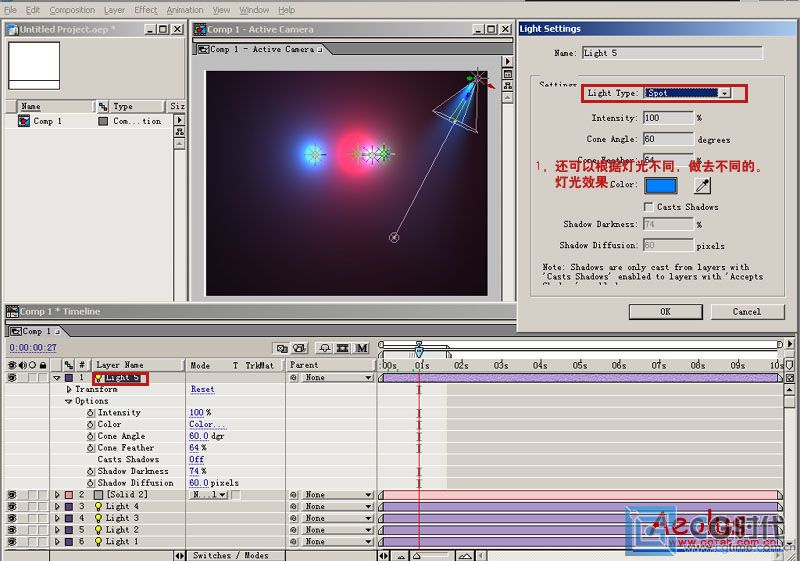Click Cancel in the Light Settings dialog

point(747,312)
